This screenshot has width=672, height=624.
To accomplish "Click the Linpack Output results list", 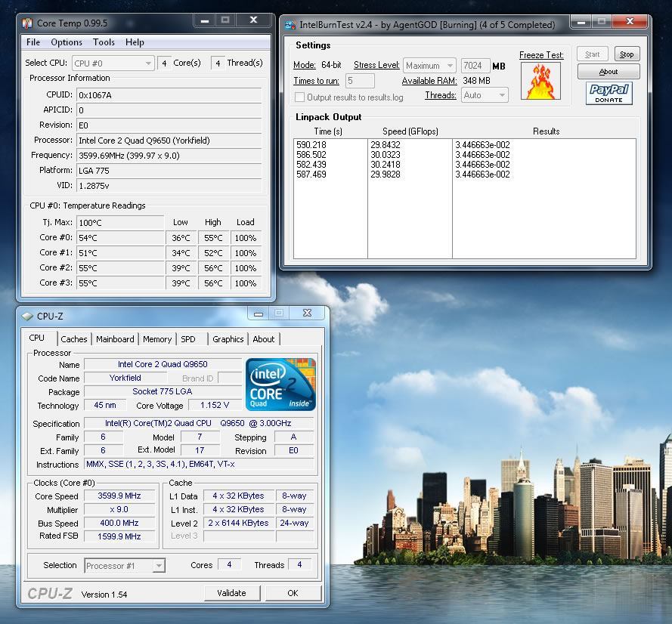I will pos(465,198).
